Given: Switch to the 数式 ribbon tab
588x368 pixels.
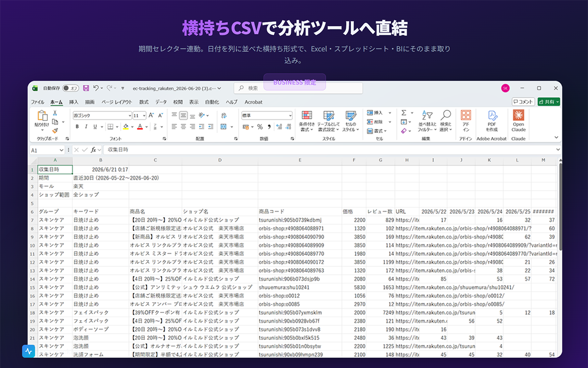Looking at the screenshot, I should pos(144,102).
